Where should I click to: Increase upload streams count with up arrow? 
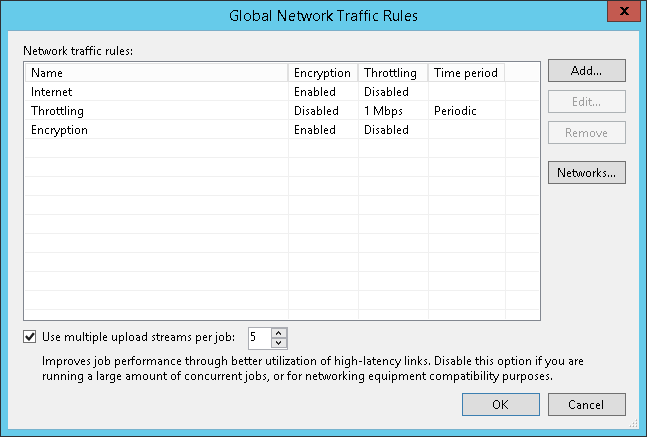pyautogui.click(x=279, y=332)
